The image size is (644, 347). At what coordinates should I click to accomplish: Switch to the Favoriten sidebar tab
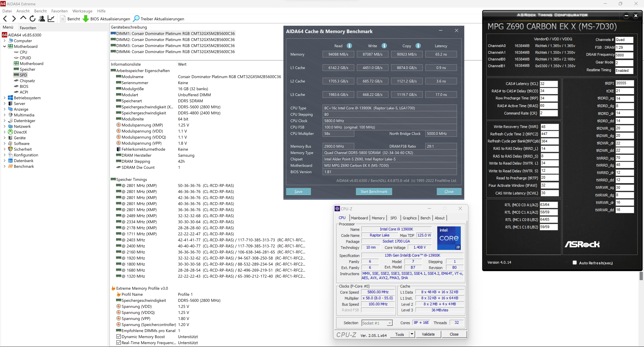(x=28, y=28)
